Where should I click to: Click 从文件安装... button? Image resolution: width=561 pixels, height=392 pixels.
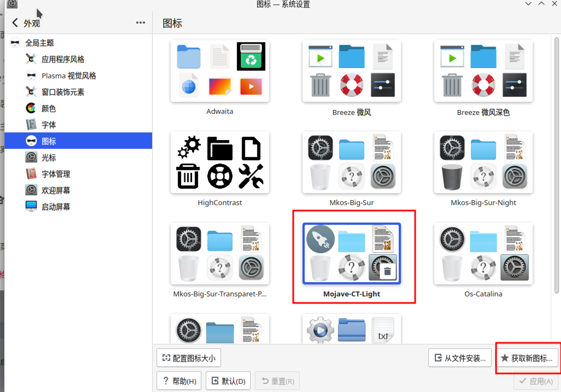pos(460,358)
